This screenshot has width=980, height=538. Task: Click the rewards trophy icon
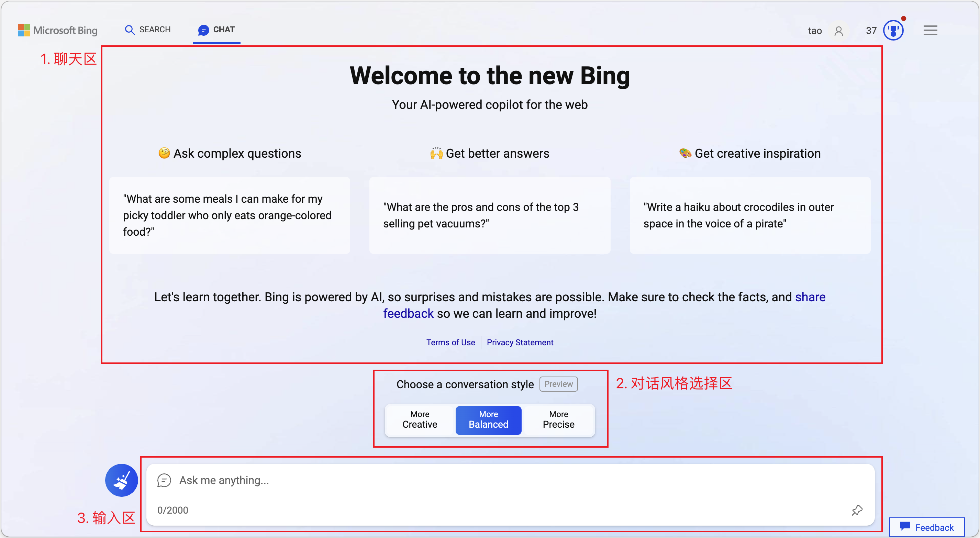pos(893,31)
